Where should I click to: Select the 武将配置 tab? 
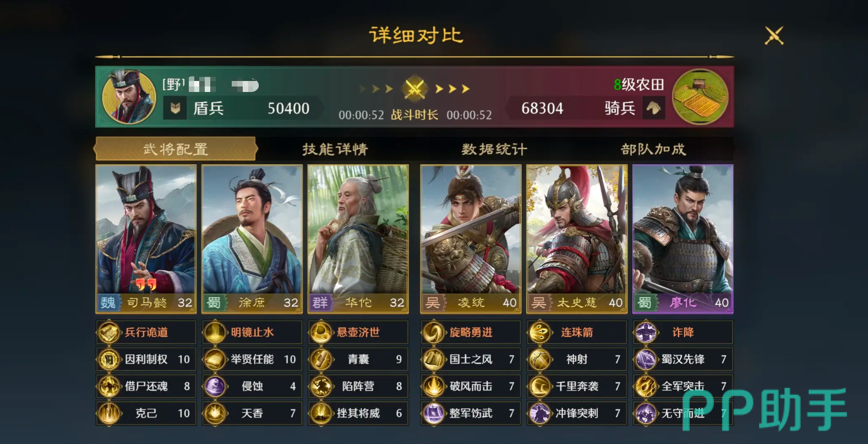click(176, 149)
